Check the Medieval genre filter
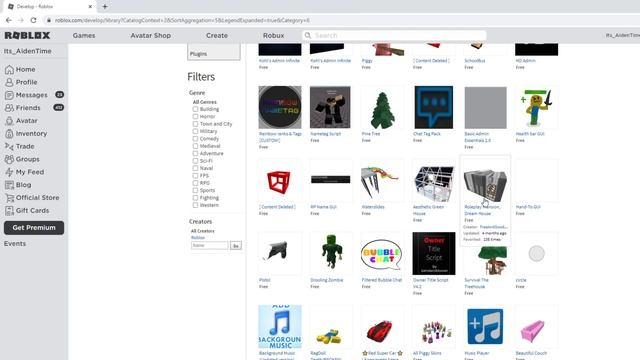This screenshot has width=640, height=360. (195, 146)
